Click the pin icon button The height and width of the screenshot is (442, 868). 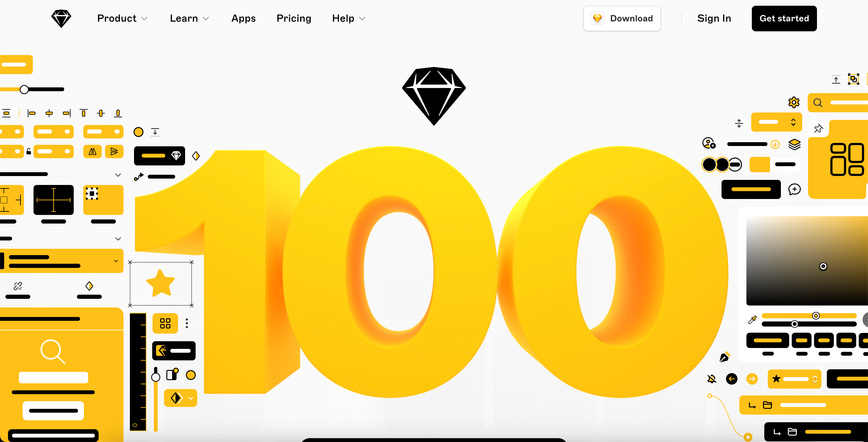819,128
